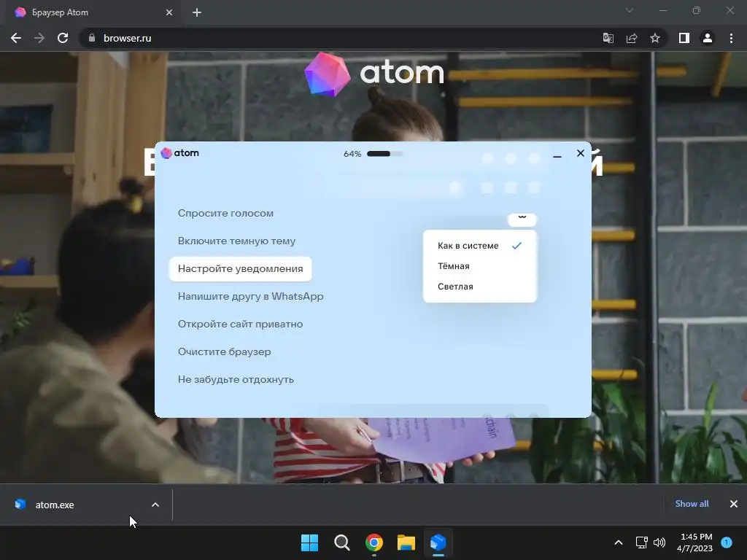
Task: Click the Chrome taskbar icon
Action: 374,542
